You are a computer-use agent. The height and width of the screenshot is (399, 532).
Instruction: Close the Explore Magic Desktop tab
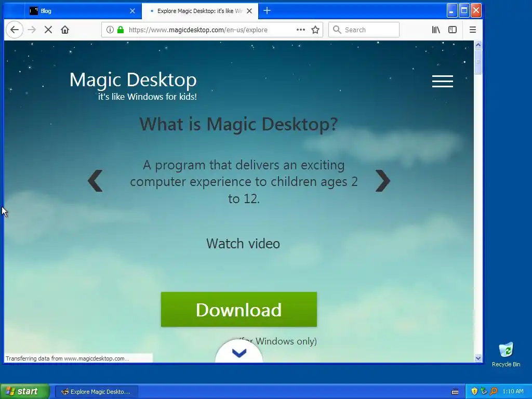tap(249, 11)
